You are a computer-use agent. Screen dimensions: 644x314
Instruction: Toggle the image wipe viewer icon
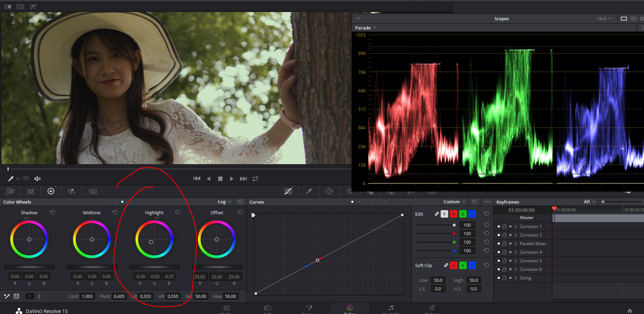pos(8,7)
